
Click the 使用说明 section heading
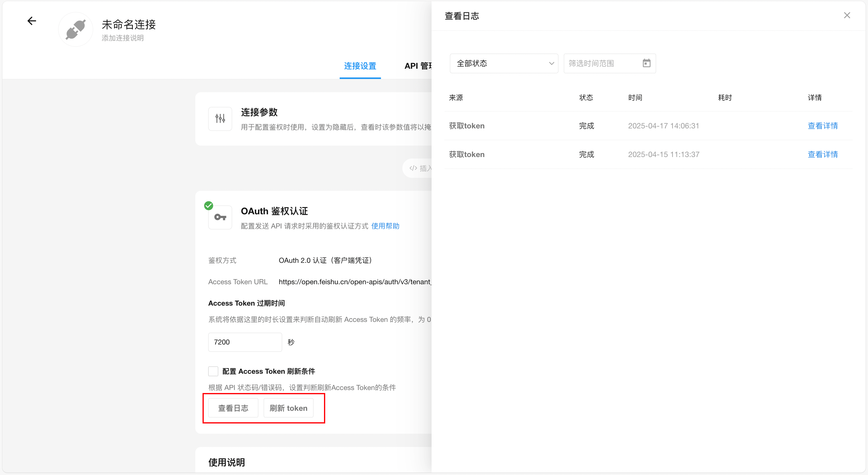226,463
